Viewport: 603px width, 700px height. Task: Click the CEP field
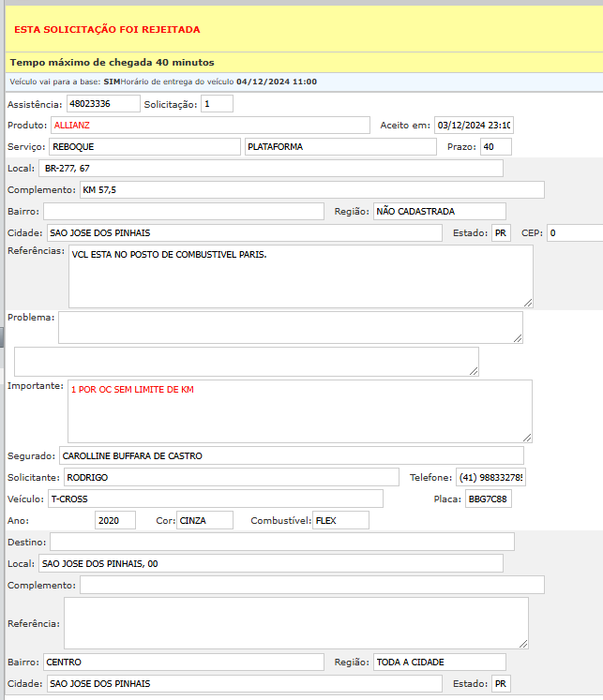click(x=574, y=232)
